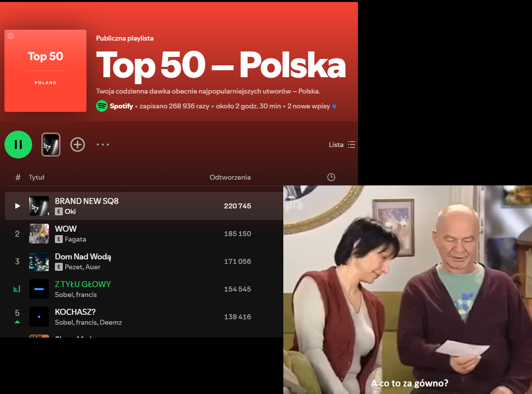Image resolution: width=532 pixels, height=394 pixels.
Task: Click the Tytuł column header
Action: (x=37, y=177)
